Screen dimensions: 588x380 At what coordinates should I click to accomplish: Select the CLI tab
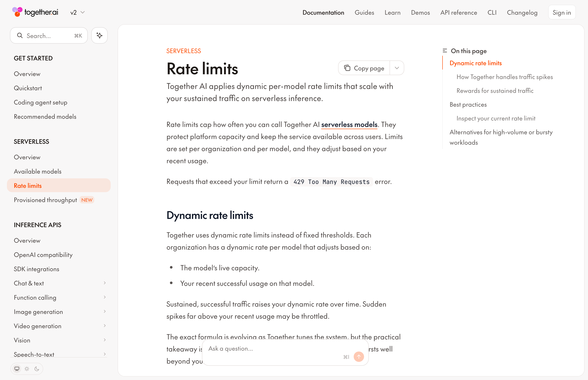pyautogui.click(x=492, y=12)
